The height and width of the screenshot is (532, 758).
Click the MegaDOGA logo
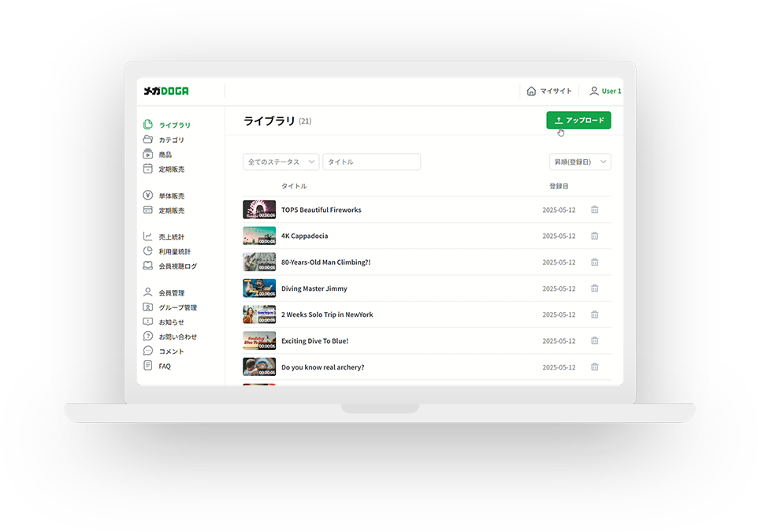coord(165,91)
